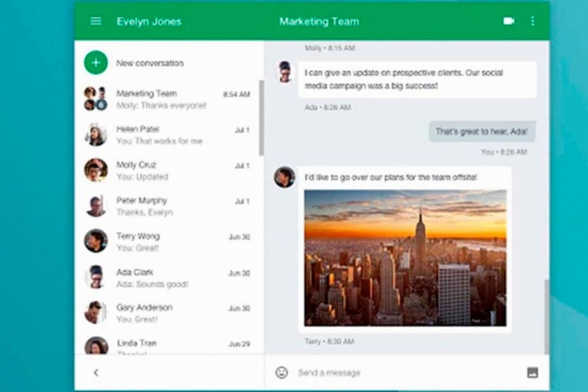Click "You: That works for me" preview
588x392 pixels.
(x=160, y=141)
